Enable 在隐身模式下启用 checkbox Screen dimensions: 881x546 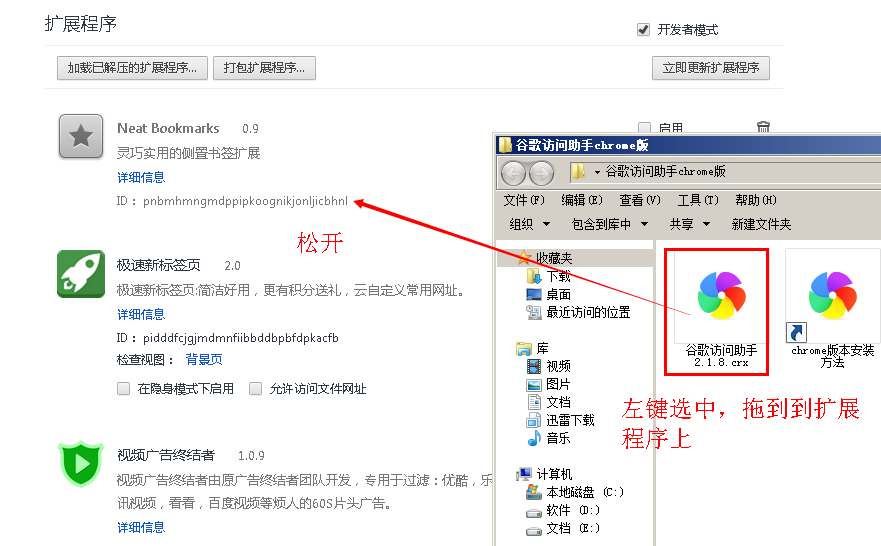124,389
